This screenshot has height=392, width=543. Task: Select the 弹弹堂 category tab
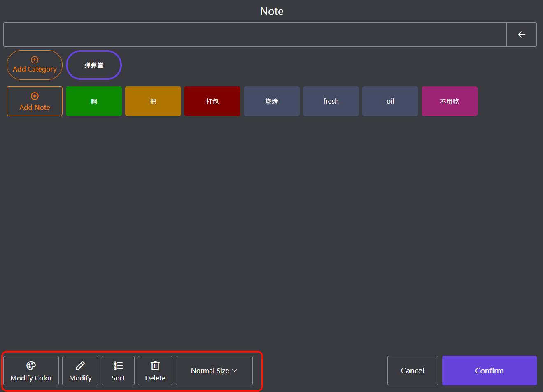(x=94, y=65)
